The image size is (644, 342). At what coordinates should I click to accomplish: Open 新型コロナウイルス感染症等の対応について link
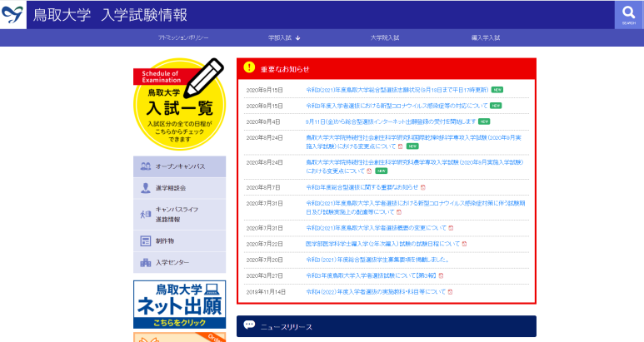pyautogui.click(x=397, y=106)
